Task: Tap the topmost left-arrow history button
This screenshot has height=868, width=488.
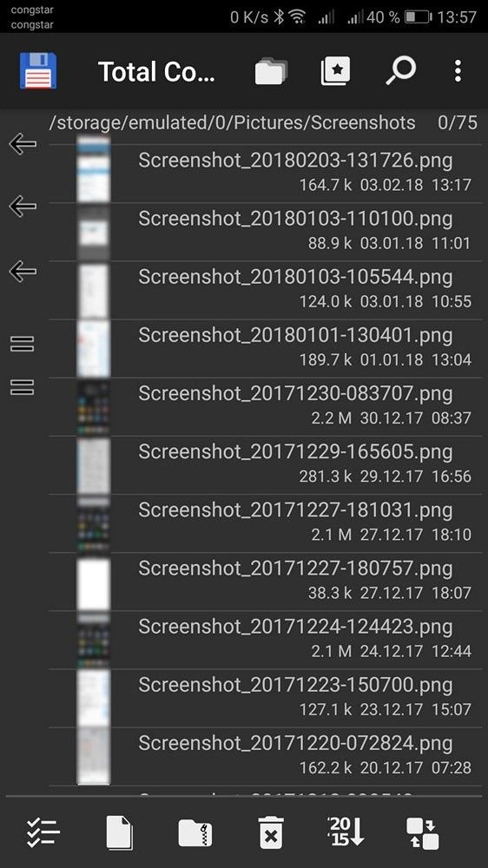Action: point(23,144)
